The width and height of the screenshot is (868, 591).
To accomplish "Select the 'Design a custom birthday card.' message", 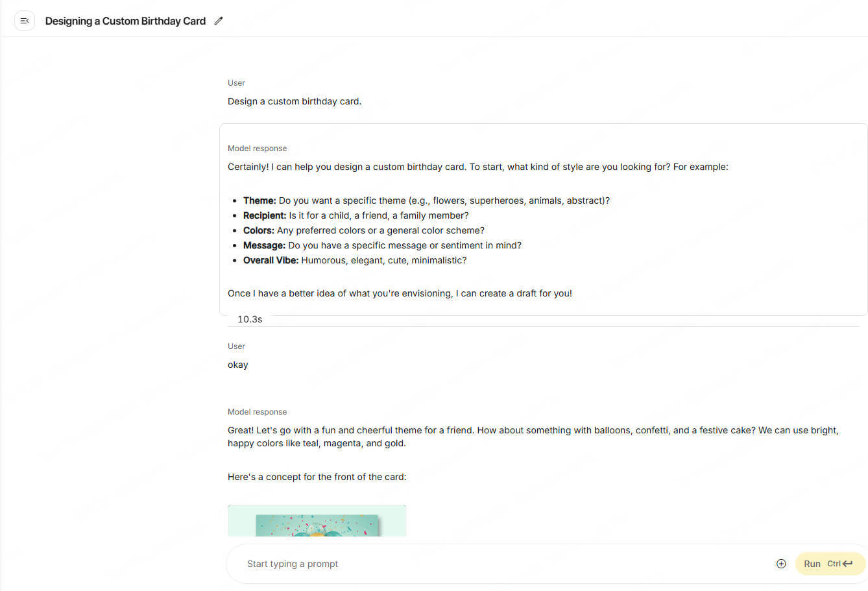I will [295, 101].
